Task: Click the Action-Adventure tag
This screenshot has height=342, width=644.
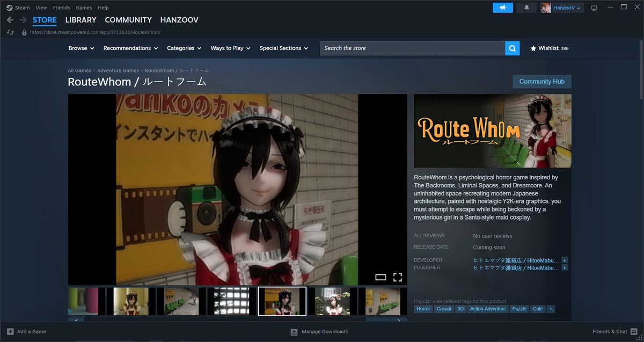Action: [488, 309]
